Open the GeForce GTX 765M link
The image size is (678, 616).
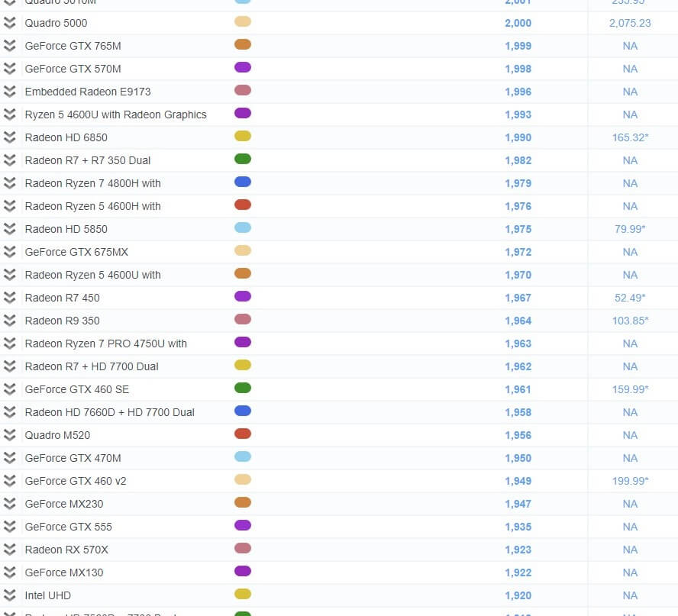click(x=73, y=46)
